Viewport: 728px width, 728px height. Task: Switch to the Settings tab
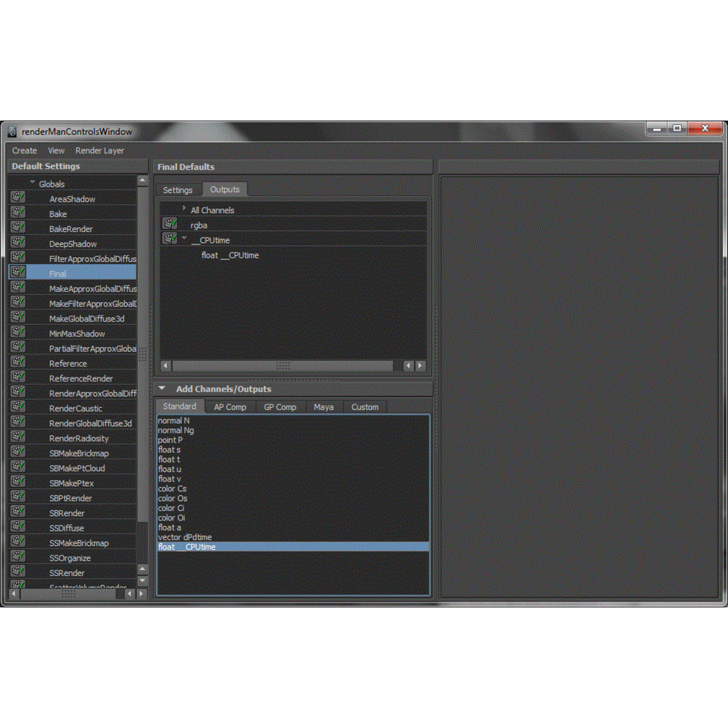177,190
